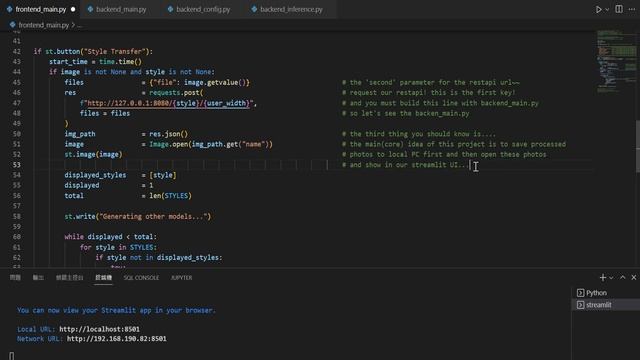The image size is (640, 360).
Task: Click 'displayed_styles' on line 54
Action: pos(95,175)
